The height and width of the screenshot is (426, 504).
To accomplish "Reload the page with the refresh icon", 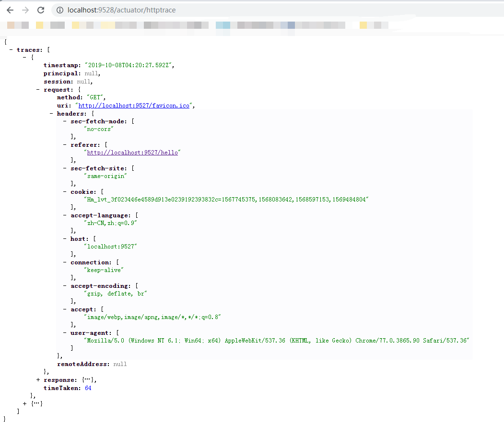I will point(41,10).
